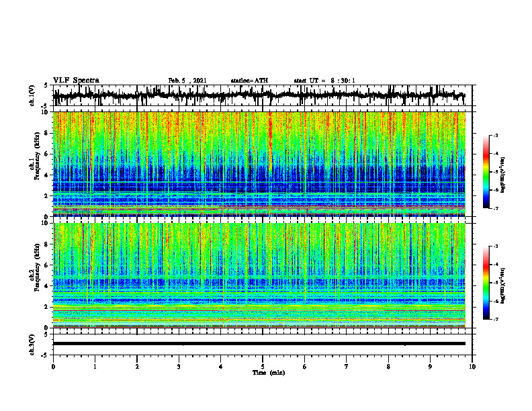The image size is (532, 411).
Task: Select the "start UT = 8 :30: 1" text
Action: [x=324, y=81]
